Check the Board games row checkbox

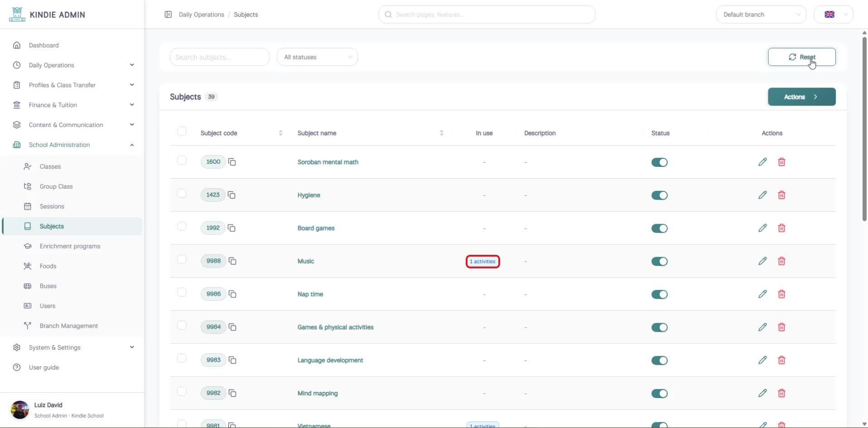(x=182, y=226)
